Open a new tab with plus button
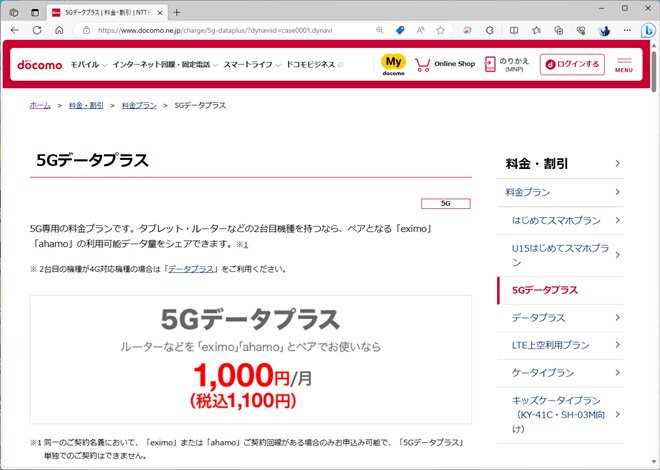The height and width of the screenshot is (470, 660). click(x=177, y=13)
